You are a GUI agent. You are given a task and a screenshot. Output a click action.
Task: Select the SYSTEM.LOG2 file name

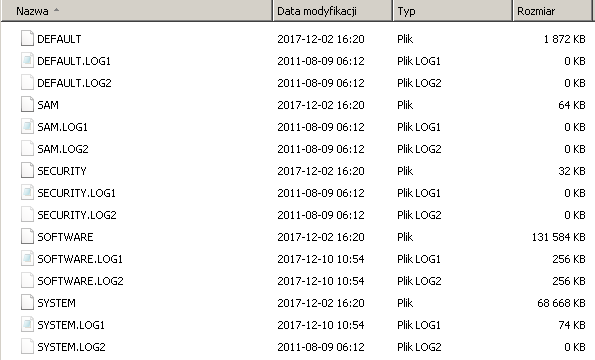[71, 347]
